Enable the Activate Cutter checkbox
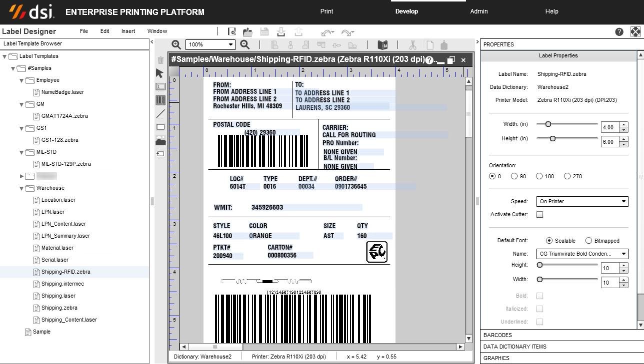This screenshot has width=644, height=364. click(x=539, y=215)
